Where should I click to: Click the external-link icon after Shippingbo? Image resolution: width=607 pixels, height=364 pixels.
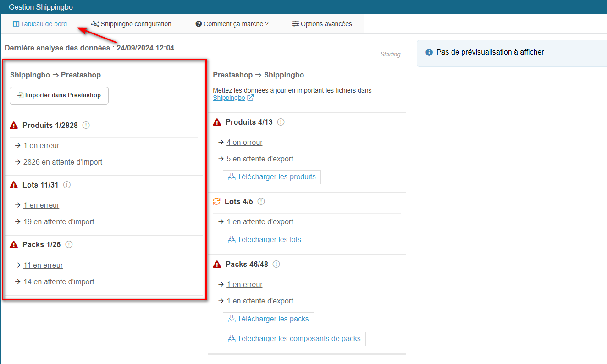tap(250, 98)
